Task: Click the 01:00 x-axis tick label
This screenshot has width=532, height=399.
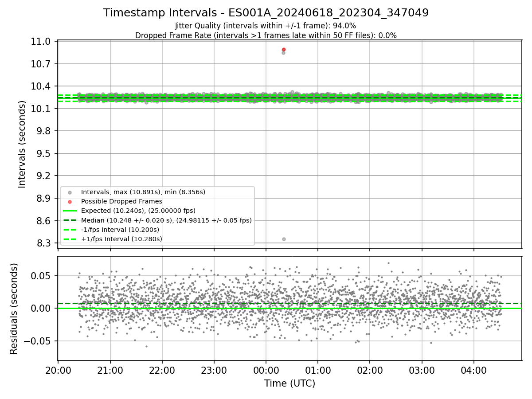Action: [x=318, y=370]
